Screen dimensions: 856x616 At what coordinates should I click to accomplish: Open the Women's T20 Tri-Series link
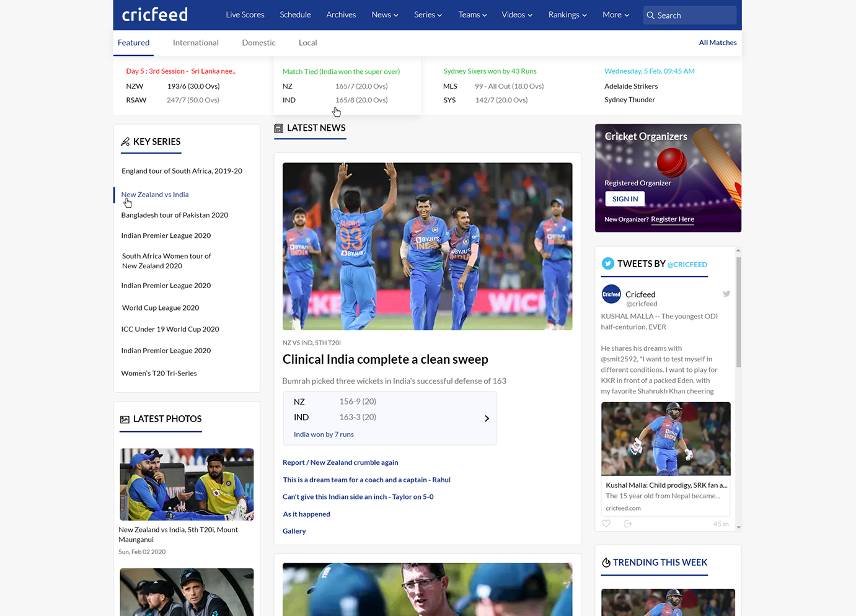(x=159, y=374)
